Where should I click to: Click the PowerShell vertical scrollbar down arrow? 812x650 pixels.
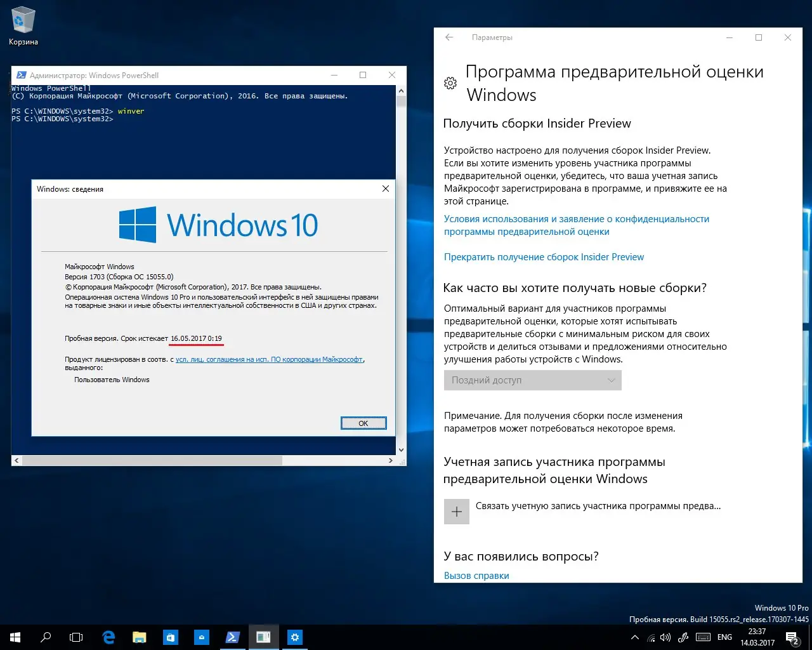tap(401, 450)
